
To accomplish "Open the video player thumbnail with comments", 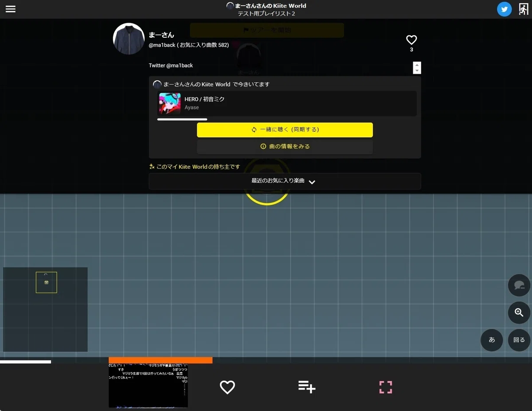I will pyautogui.click(x=148, y=385).
